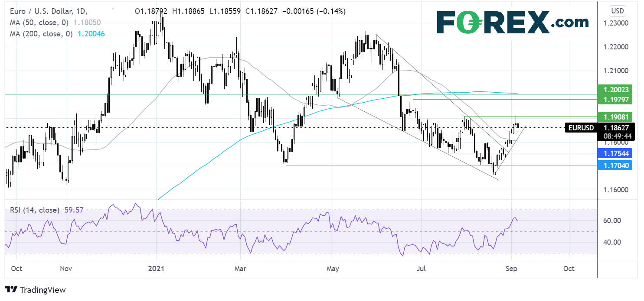Image resolution: width=644 pixels, height=301 pixels.
Task: Click the 2021 time axis label
Action: [155, 269]
